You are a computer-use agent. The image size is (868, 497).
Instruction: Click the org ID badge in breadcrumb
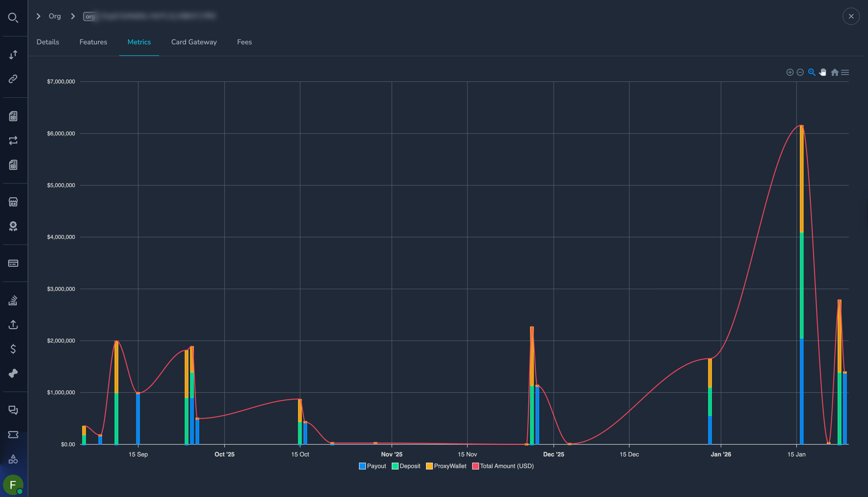150,16
